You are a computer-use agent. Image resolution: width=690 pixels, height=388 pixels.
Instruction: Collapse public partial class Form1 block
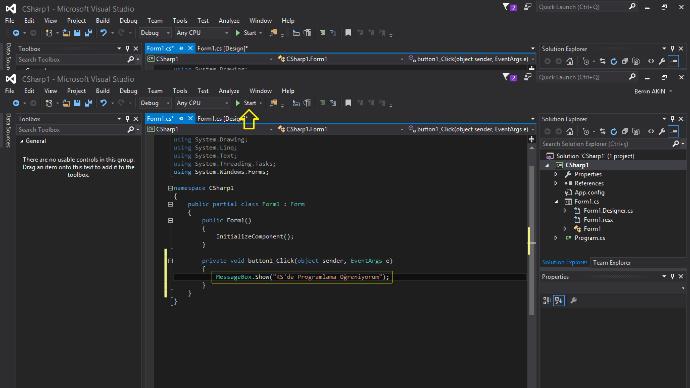[x=170, y=205]
